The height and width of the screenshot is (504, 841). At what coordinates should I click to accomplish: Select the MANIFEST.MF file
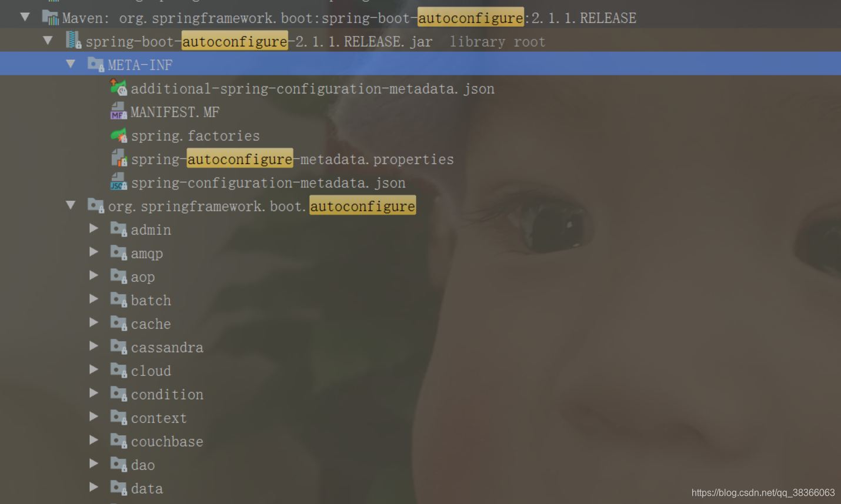tap(175, 112)
